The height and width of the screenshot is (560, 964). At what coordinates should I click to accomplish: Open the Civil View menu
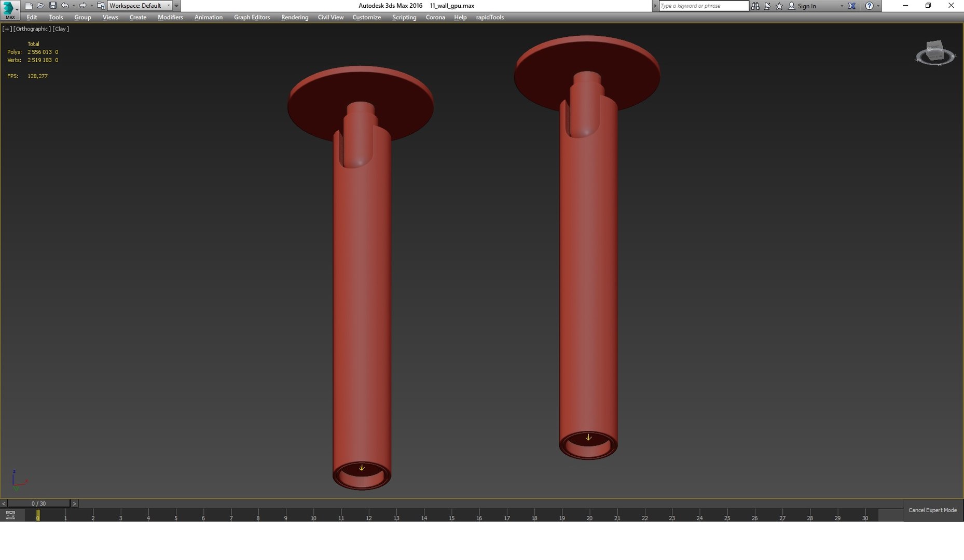(330, 17)
